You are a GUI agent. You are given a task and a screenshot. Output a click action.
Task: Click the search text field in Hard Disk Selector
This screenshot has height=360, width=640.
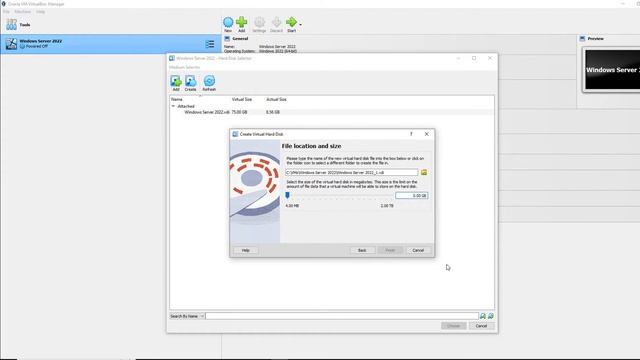point(342,316)
